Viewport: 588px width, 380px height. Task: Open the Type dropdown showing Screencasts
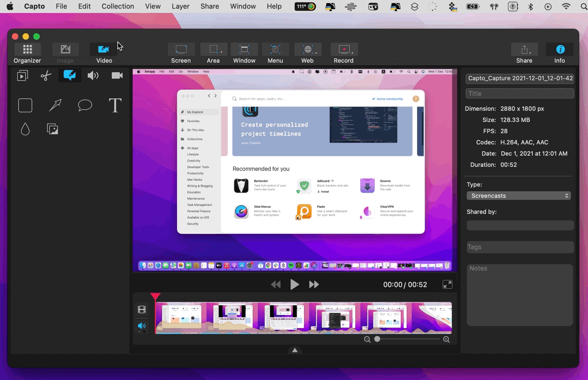(x=519, y=196)
